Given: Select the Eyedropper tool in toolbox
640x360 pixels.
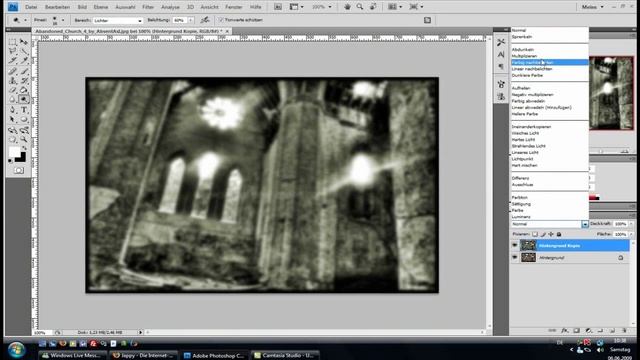Looking at the screenshot, I should click(24, 61).
